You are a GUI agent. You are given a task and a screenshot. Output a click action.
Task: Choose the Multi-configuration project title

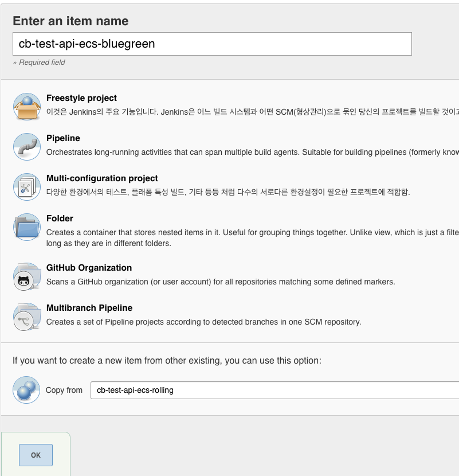tap(102, 178)
